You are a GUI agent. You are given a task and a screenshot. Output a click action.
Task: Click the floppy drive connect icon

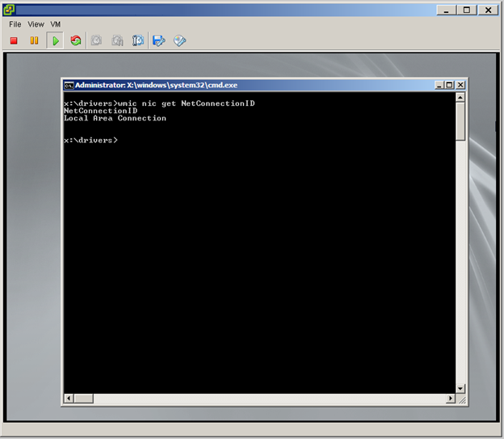[x=159, y=40]
